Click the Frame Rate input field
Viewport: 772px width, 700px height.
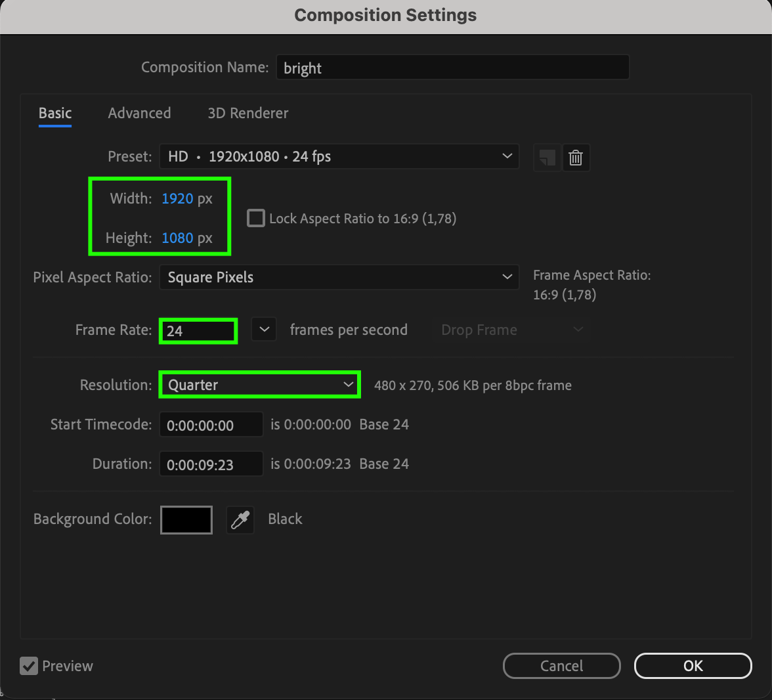coord(198,330)
